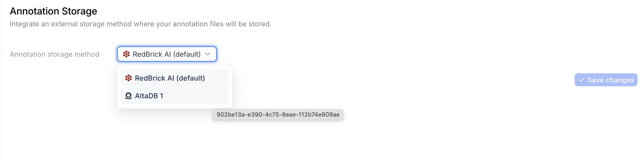
Task: Open the Annotation storage method combo box
Action: click(167, 54)
